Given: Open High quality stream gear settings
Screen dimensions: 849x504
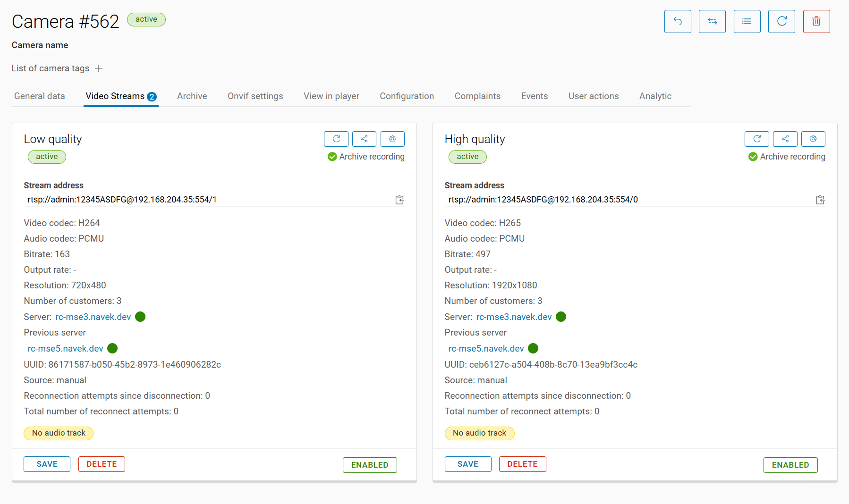Looking at the screenshot, I should point(813,139).
